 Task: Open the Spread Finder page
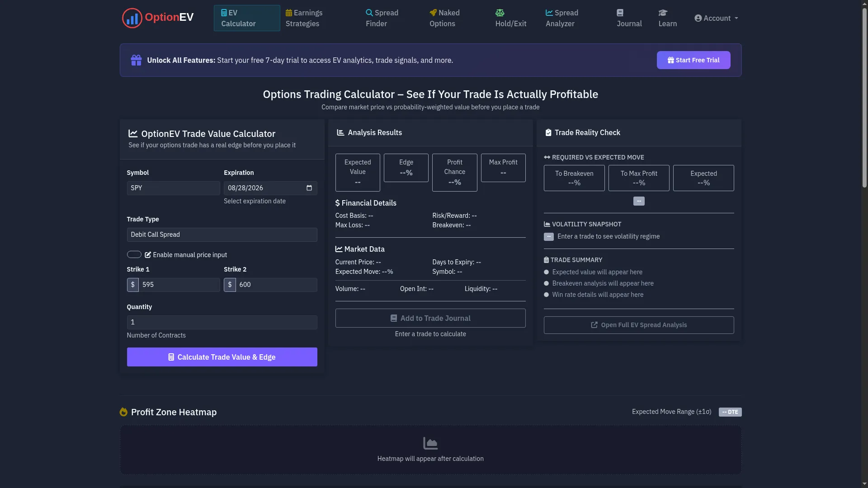coord(382,18)
